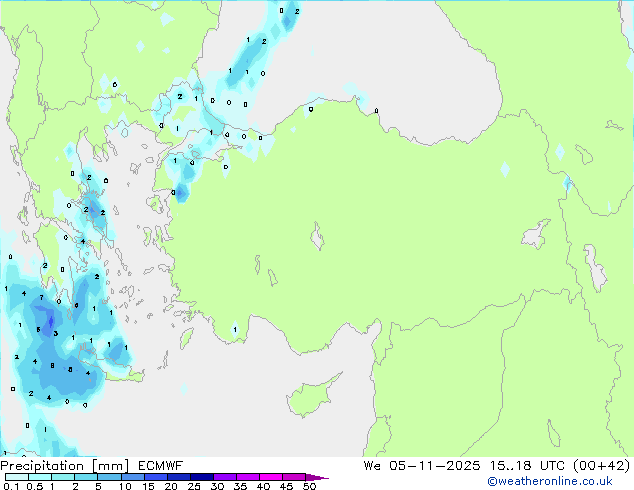634x490 pixels.
Task: Click the legend arrow tip beyond 50
Action: (318, 477)
